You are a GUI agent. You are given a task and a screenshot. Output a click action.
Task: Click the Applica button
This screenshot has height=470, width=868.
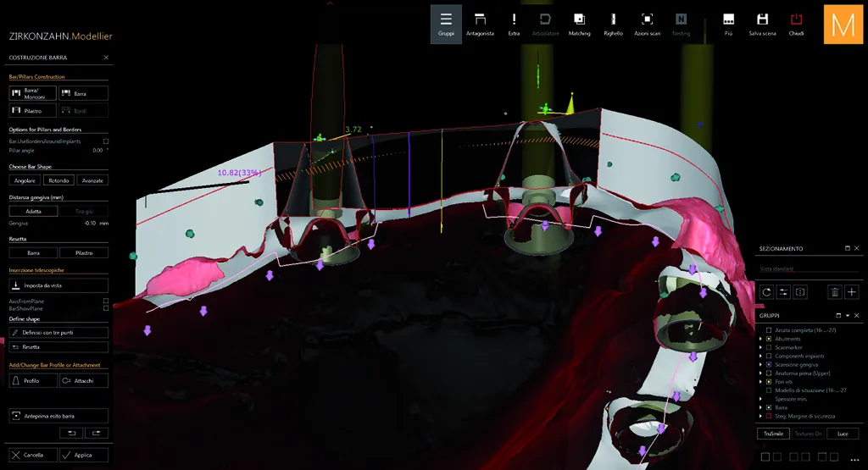click(84, 455)
